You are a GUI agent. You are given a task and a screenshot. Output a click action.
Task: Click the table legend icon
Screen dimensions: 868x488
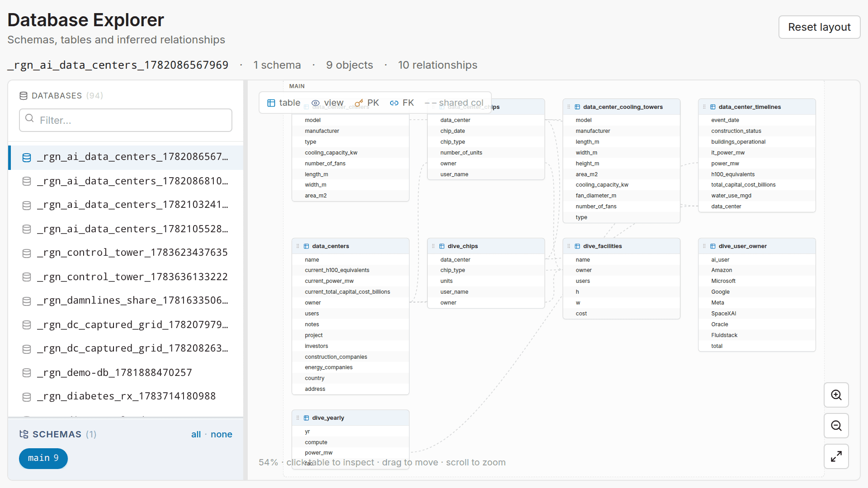(271, 103)
